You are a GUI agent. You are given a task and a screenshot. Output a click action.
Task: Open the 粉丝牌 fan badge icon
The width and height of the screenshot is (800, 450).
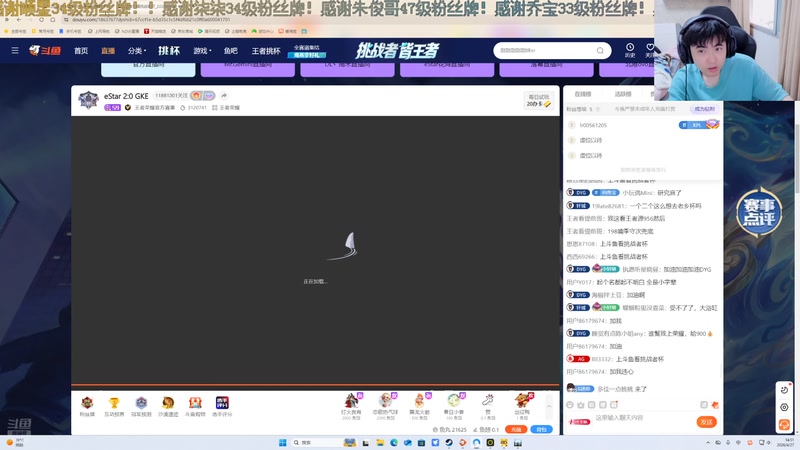tap(87, 407)
